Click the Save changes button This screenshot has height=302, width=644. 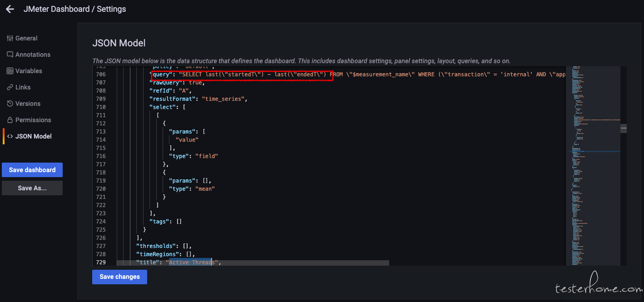(119, 277)
